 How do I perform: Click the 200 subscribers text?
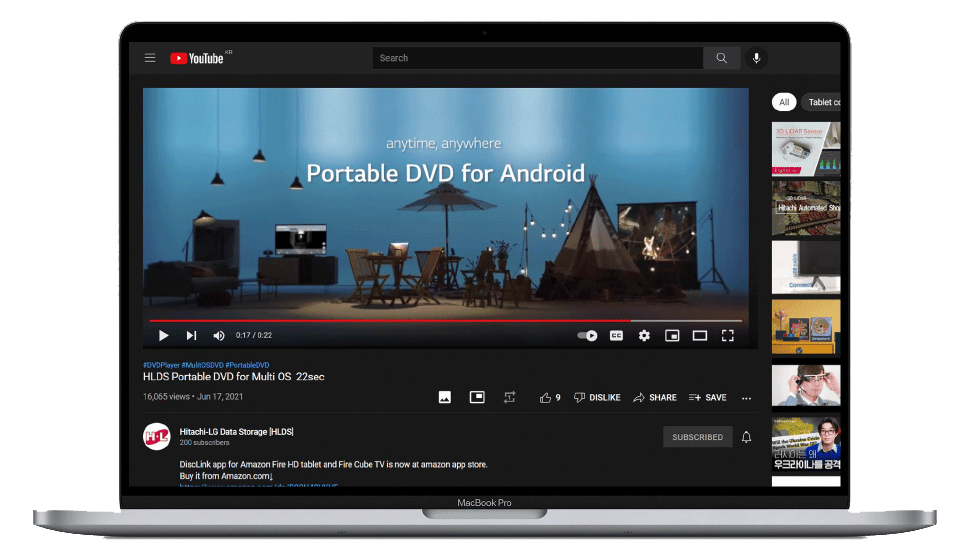coord(204,443)
